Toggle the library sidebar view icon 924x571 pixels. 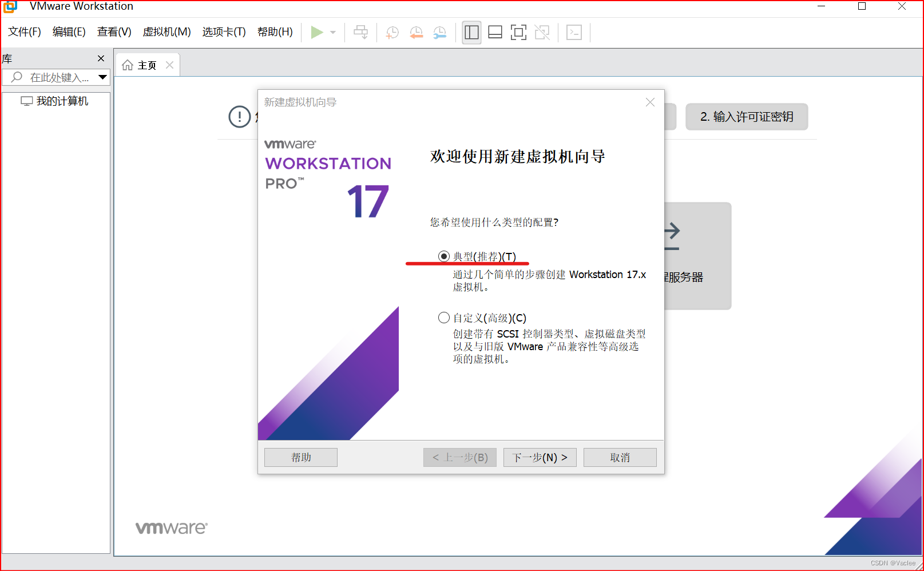point(471,33)
